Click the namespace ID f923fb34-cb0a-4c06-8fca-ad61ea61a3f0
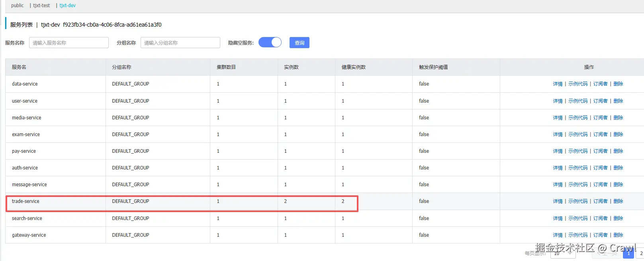Viewport: 644px width, 261px height. [112, 25]
